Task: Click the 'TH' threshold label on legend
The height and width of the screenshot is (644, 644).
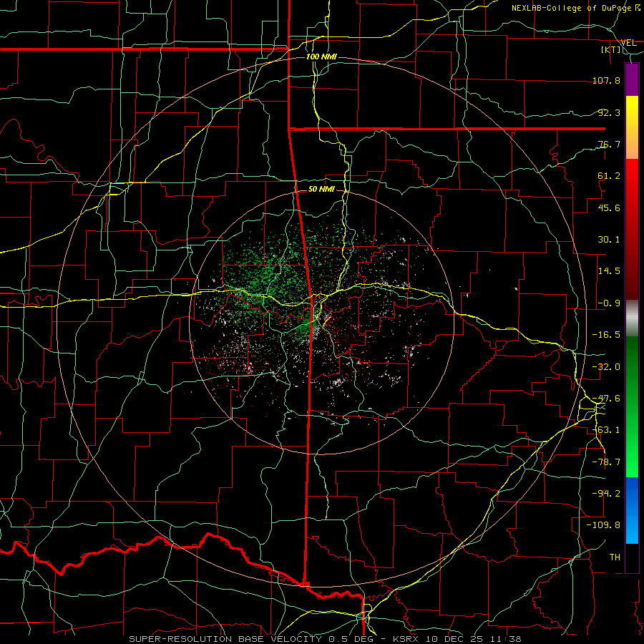Action: point(615,557)
